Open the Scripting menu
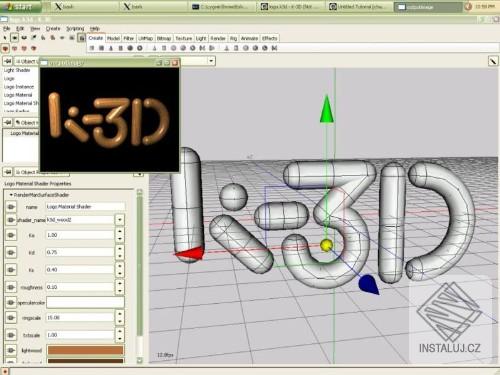 point(75,29)
